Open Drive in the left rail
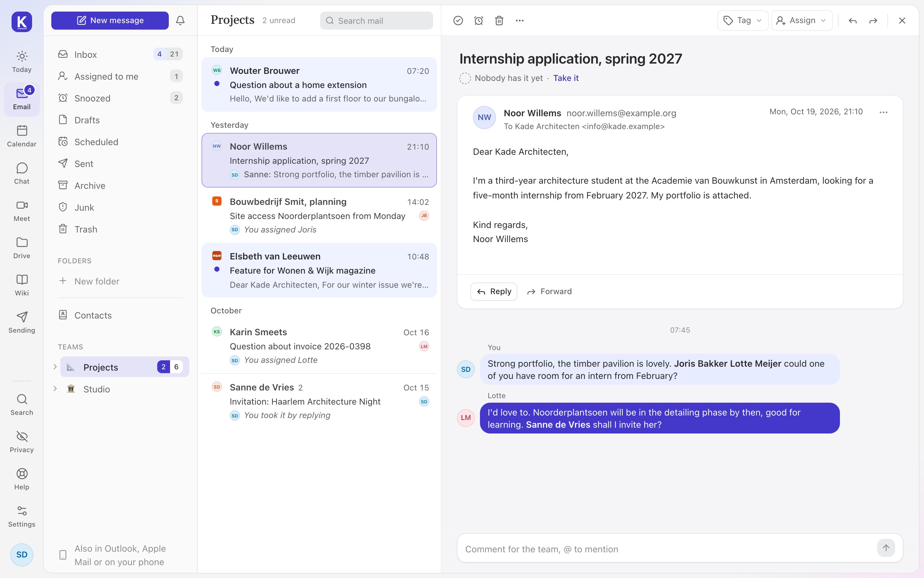Image resolution: width=924 pixels, height=578 pixels. (22, 248)
